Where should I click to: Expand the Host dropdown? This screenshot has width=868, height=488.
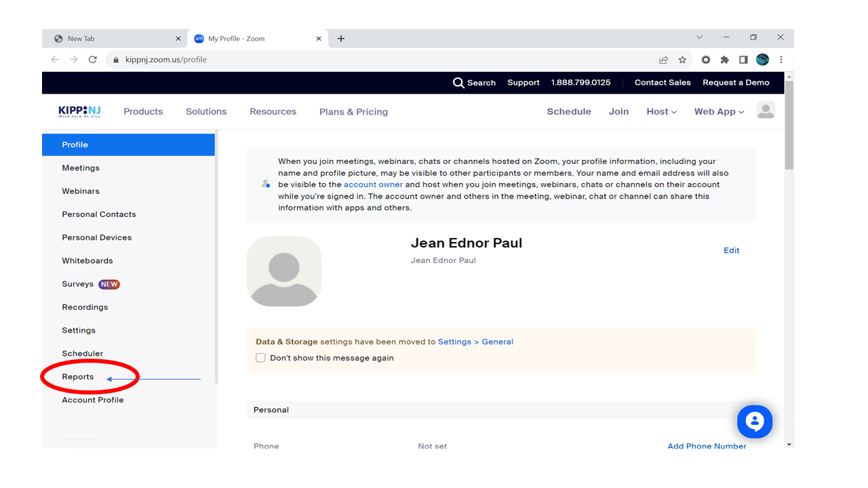coord(661,112)
